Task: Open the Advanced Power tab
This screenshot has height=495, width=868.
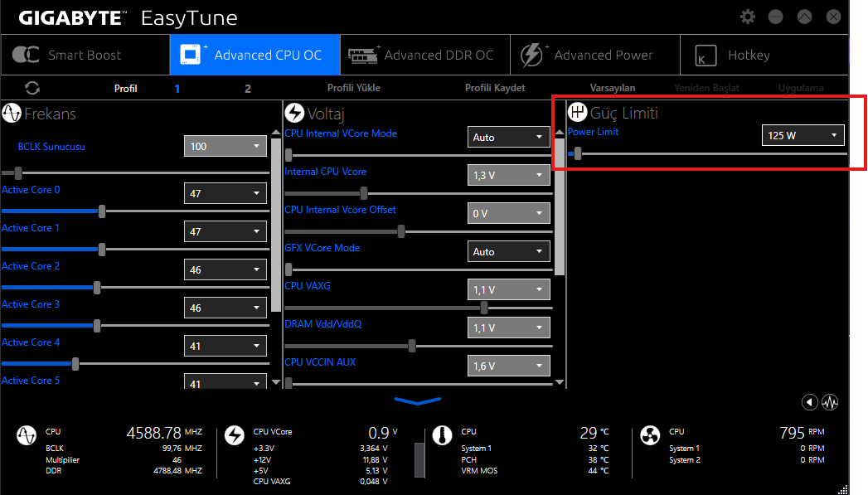Action: pos(595,55)
